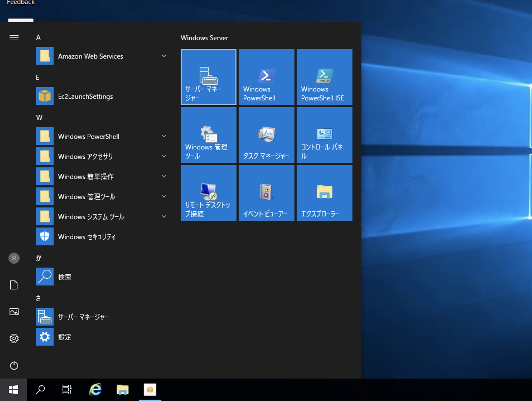Open the エクスプローラー tile

coord(324,193)
